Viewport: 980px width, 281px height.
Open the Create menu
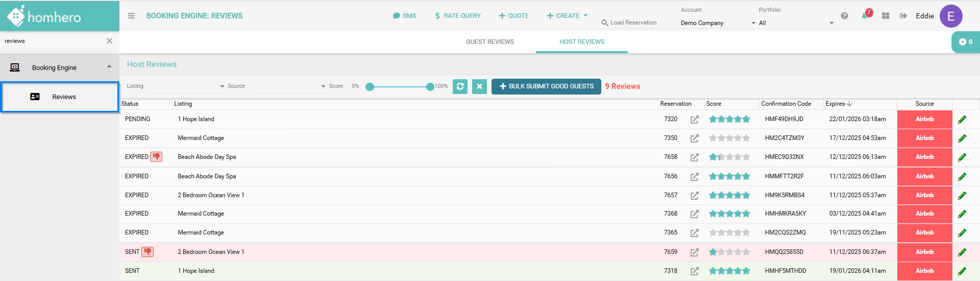(567, 16)
